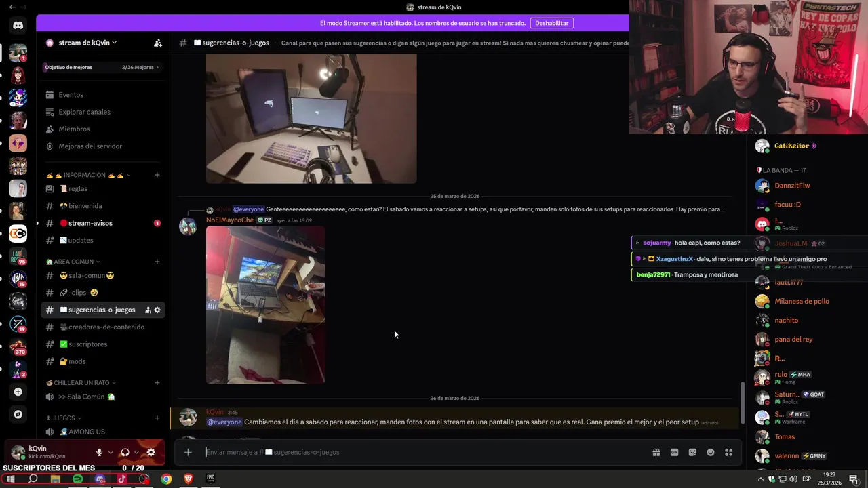
Task: Open Explorar canales
Action: (x=102, y=112)
